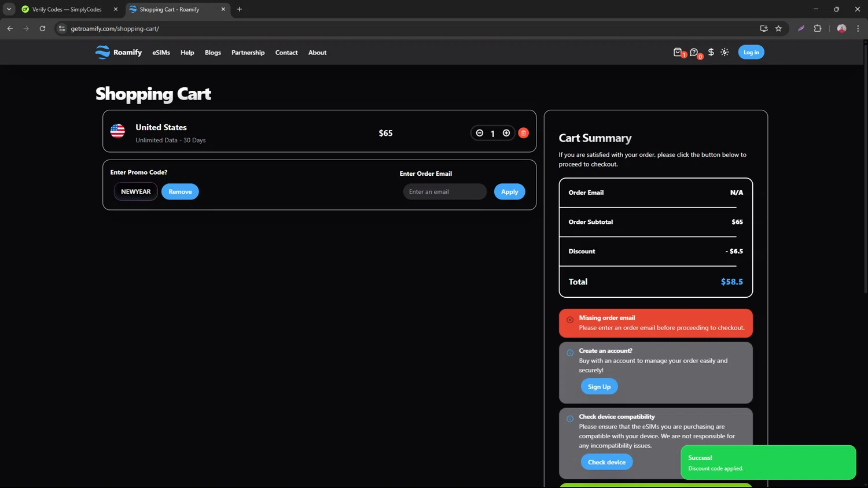
Task: Click the Sign Up button
Action: pos(599,387)
